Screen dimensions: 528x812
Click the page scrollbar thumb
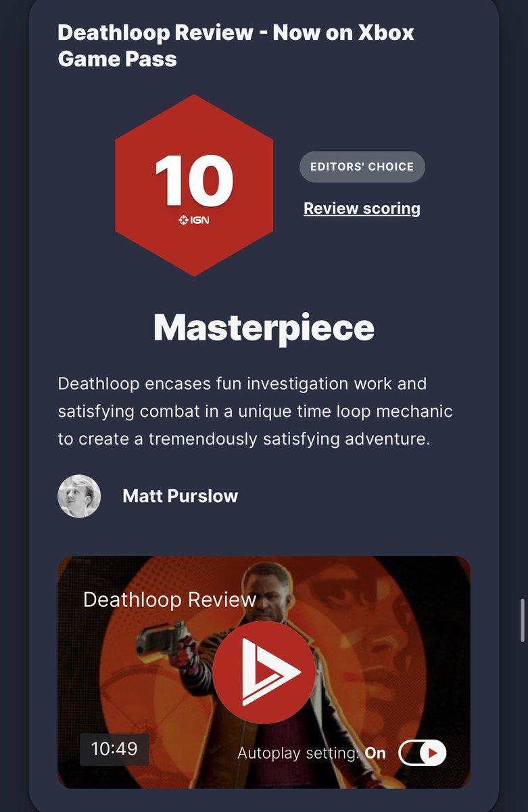tap(523, 620)
